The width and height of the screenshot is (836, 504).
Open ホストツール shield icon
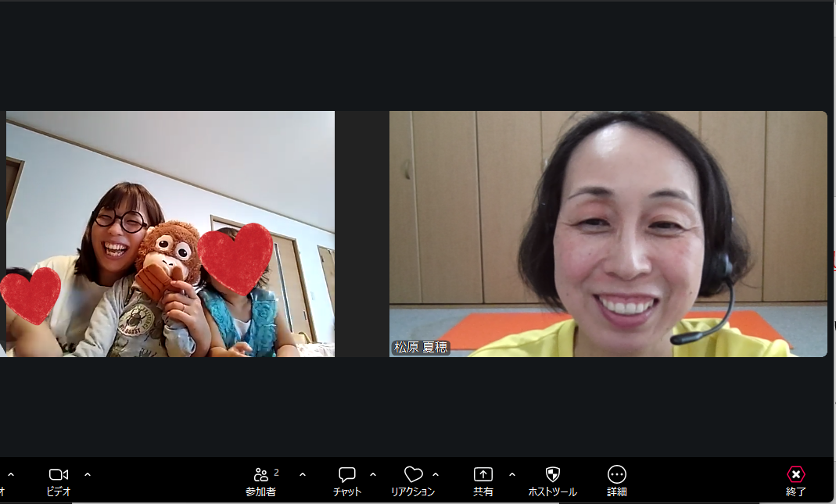(x=552, y=474)
